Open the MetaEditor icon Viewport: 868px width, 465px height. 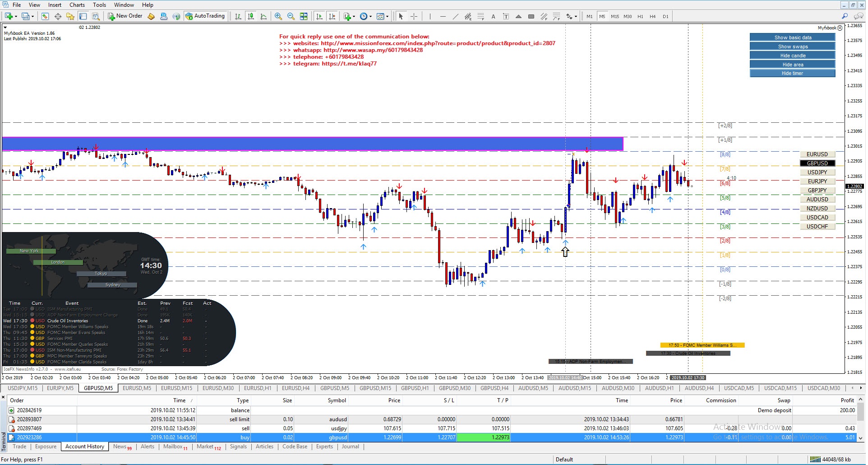[151, 16]
